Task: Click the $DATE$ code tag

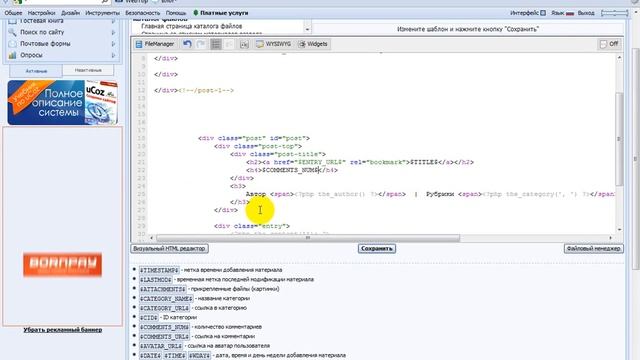Action: click(x=150, y=356)
